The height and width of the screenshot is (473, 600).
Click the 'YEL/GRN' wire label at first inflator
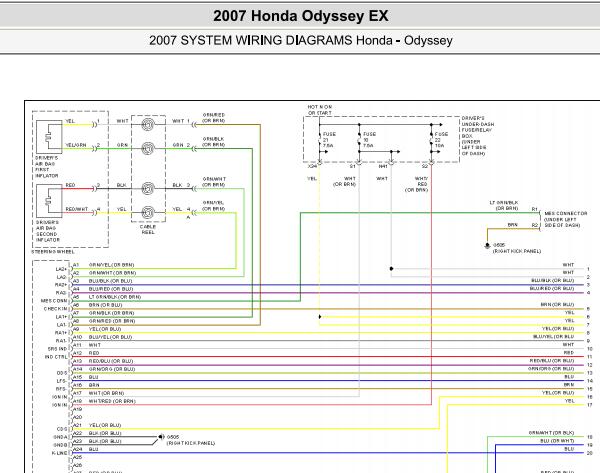(x=76, y=145)
